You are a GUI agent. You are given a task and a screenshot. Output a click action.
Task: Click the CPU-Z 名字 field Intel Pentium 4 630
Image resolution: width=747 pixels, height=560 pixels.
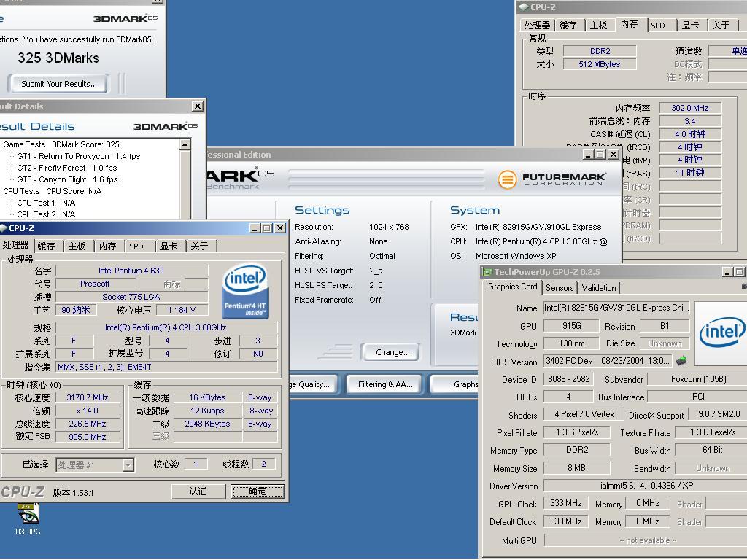(x=131, y=271)
